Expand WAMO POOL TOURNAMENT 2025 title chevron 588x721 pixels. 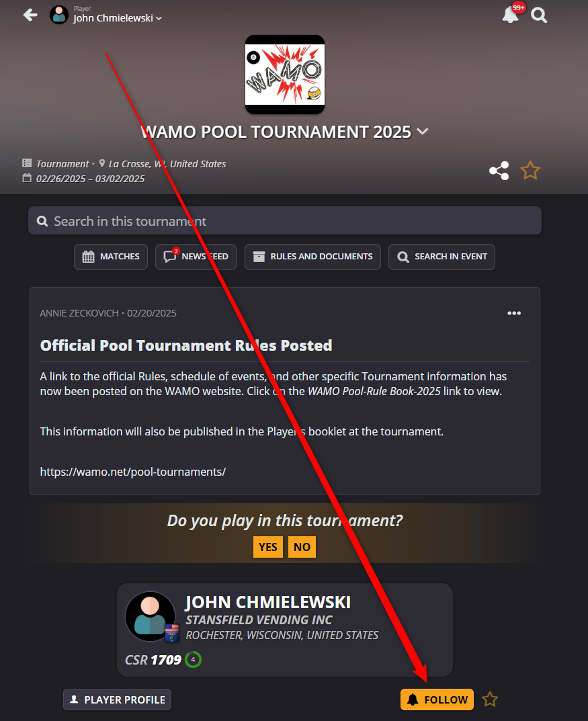coord(423,132)
